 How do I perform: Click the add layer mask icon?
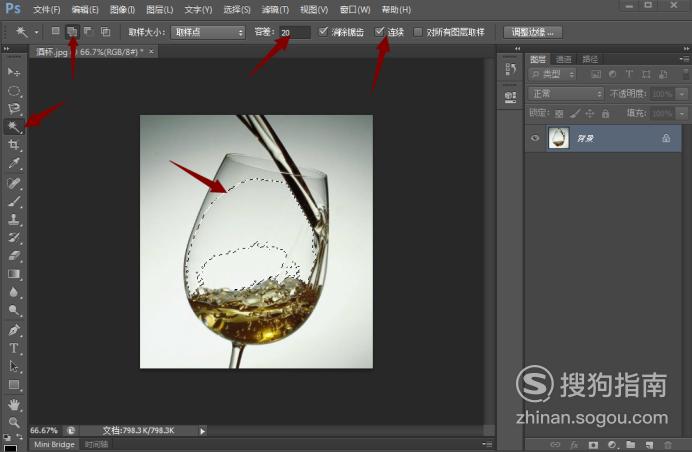(x=593, y=444)
